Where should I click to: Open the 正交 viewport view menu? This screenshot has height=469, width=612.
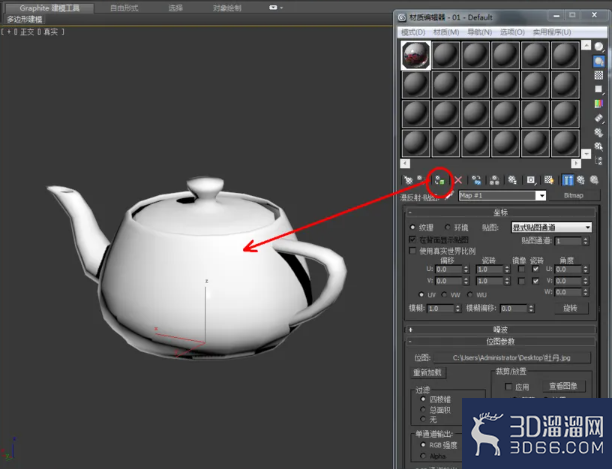tap(27, 32)
